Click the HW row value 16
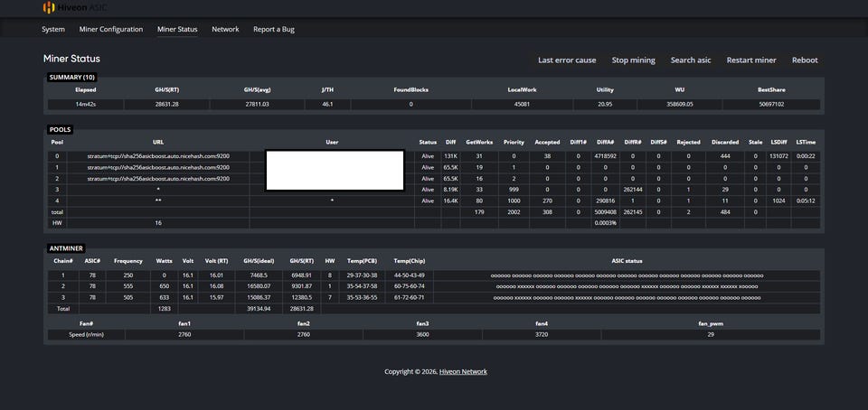 pyautogui.click(x=158, y=223)
